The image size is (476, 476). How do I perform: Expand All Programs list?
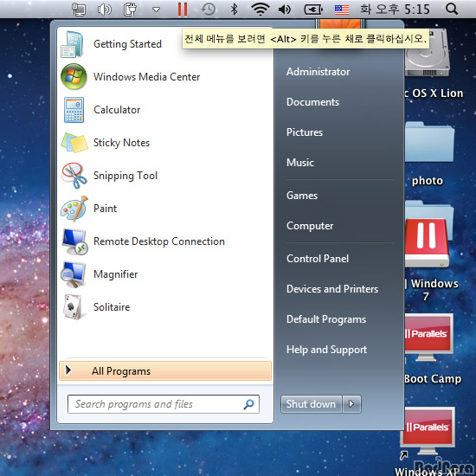(x=165, y=370)
